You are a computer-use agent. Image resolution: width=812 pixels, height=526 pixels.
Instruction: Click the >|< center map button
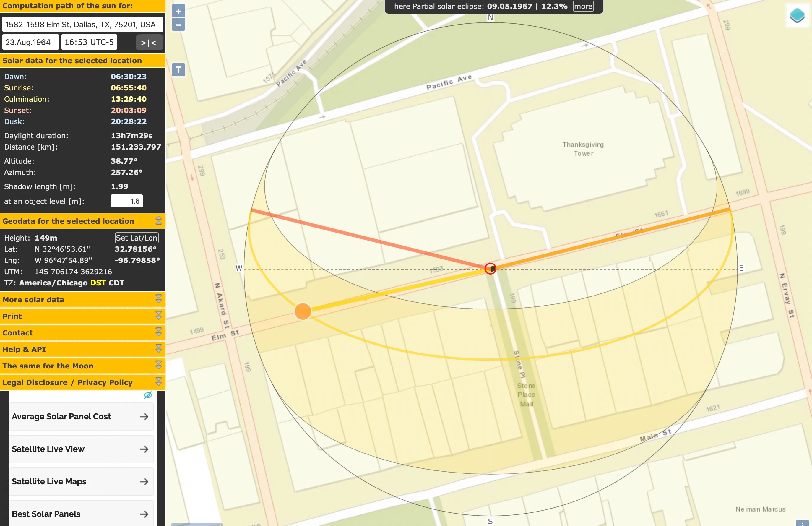tap(149, 43)
